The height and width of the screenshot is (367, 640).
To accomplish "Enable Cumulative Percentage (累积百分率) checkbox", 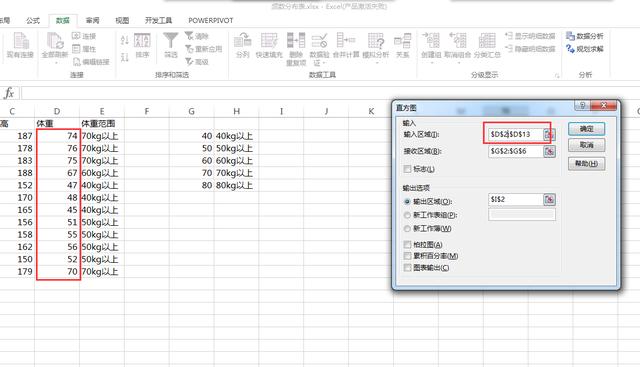I will tap(407, 256).
